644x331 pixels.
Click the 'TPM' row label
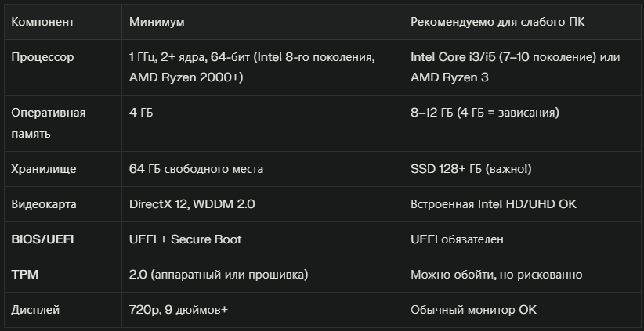[x=24, y=275]
